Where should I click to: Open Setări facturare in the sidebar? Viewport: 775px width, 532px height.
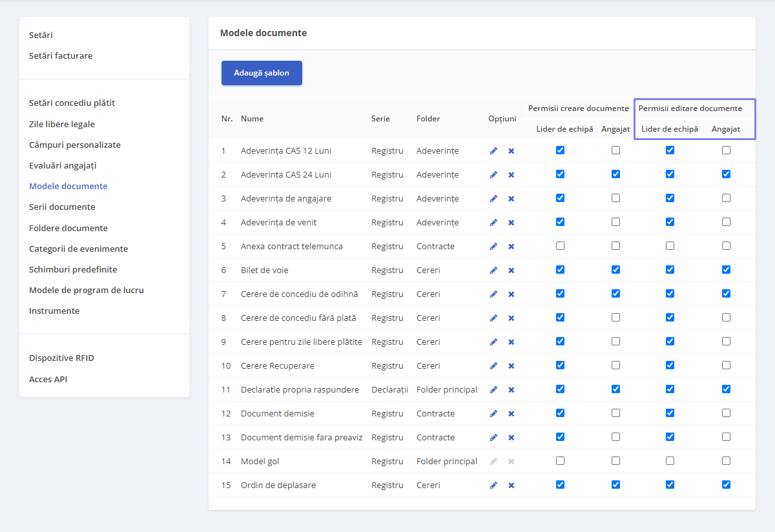point(61,56)
